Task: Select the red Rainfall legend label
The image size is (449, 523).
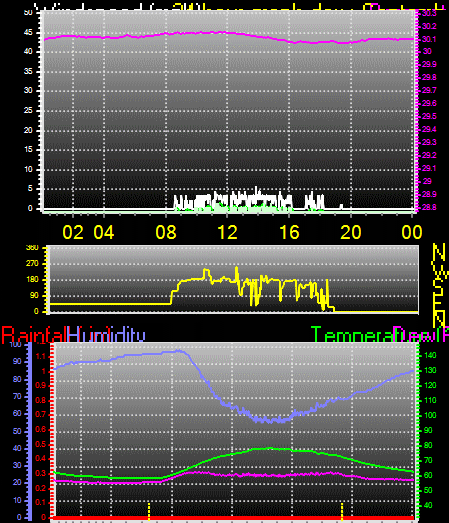Action: tap(33, 335)
